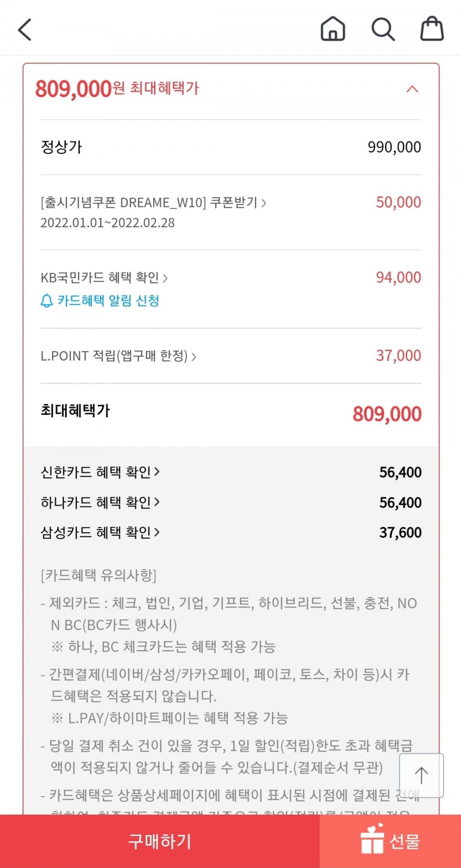Tap the 구매하기 purchase button
The height and width of the screenshot is (868, 461).
(160, 841)
